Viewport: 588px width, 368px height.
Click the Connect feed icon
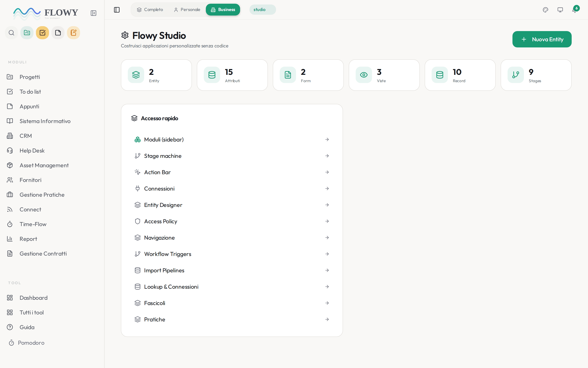point(10,210)
